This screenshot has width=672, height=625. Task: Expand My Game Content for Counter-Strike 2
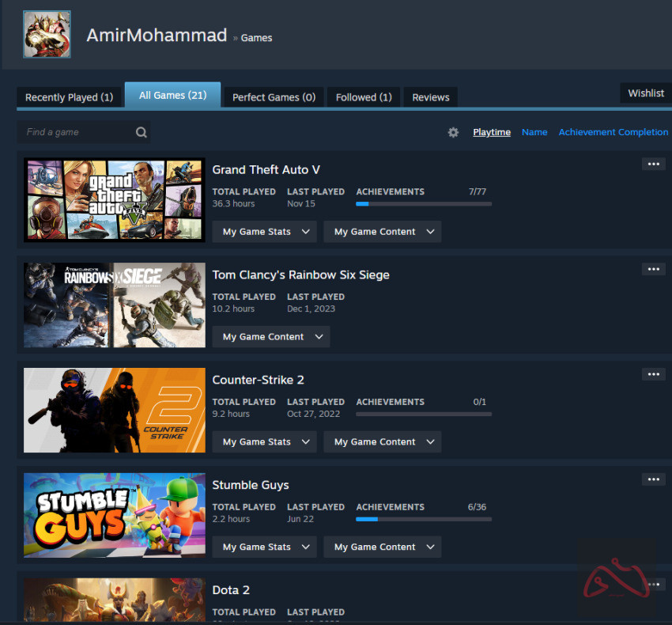click(382, 442)
